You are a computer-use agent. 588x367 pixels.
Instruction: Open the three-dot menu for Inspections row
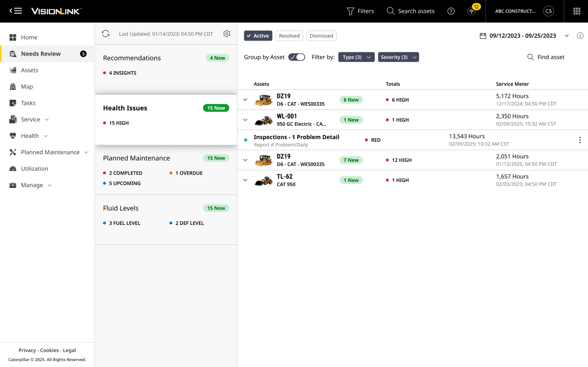click(x=580, y=140)
